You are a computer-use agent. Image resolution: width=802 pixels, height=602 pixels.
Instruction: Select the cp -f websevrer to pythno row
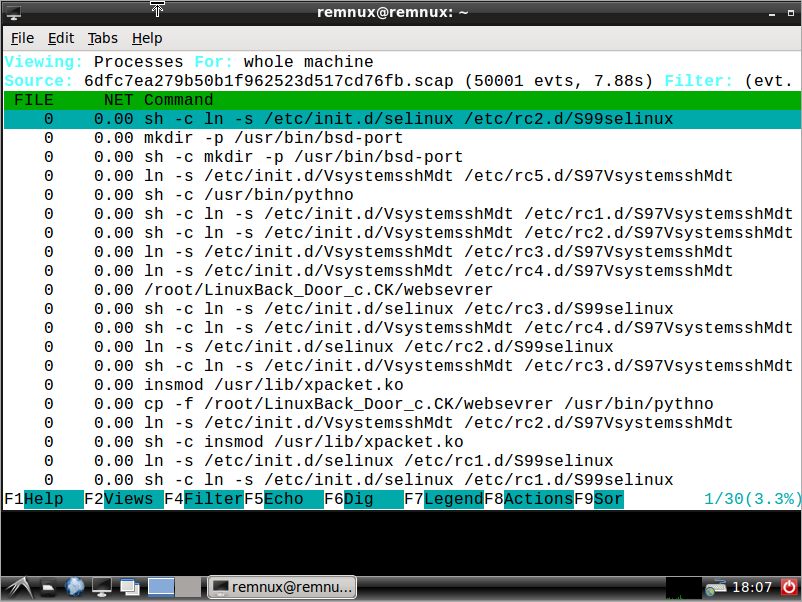click(403, 404)
